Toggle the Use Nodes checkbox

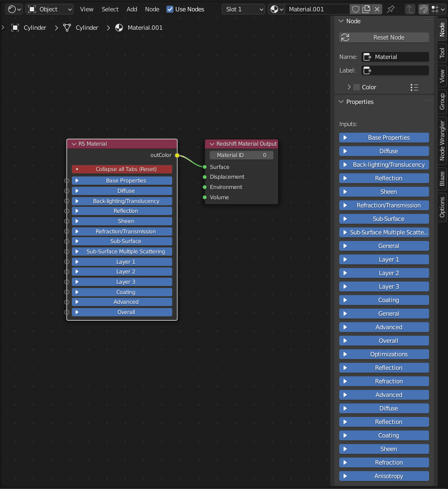click(x=170, y=9)
